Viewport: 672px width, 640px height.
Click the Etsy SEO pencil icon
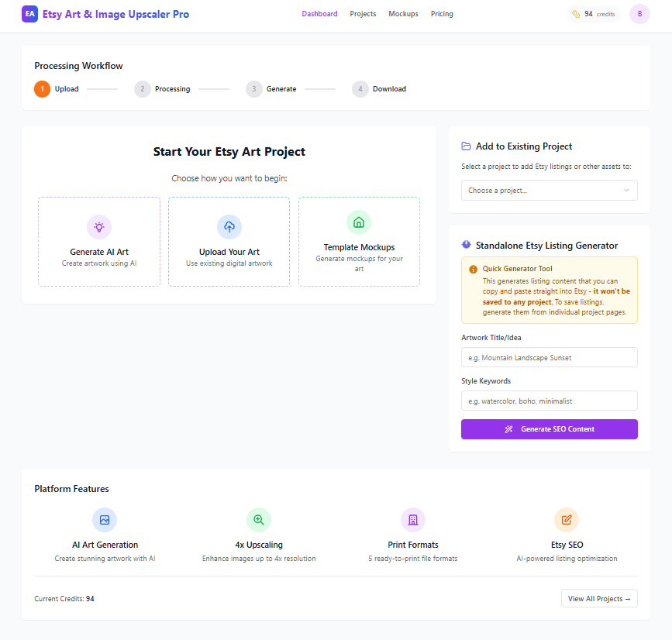[567, 520]
